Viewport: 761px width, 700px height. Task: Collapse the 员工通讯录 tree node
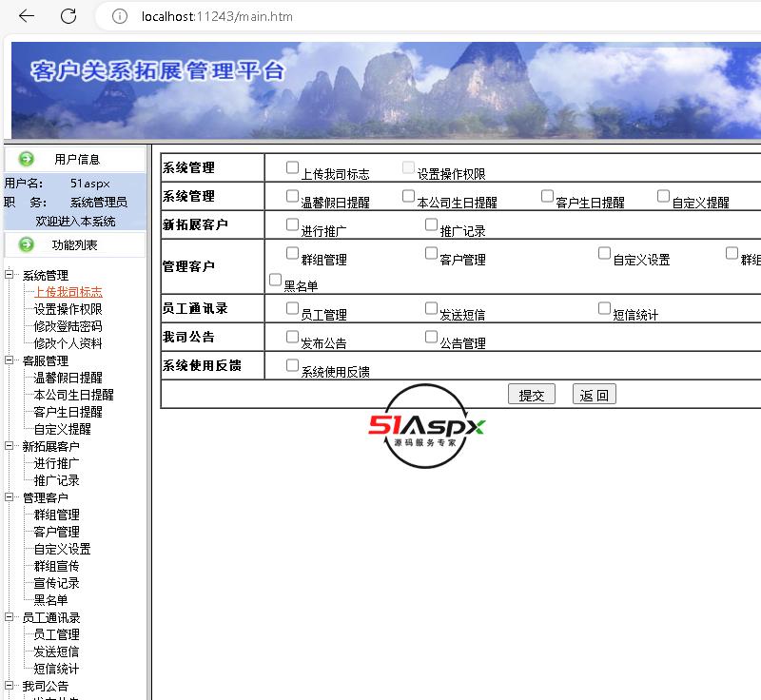pos(9,617)
